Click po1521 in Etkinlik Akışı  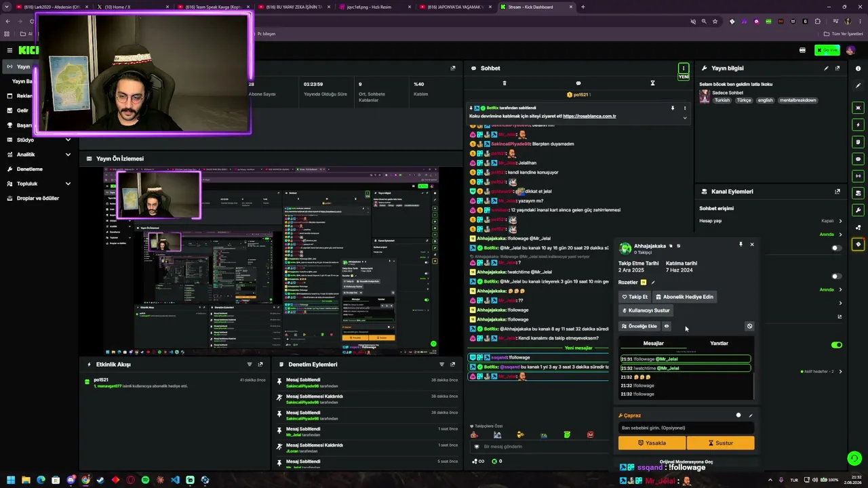point(101,380)
